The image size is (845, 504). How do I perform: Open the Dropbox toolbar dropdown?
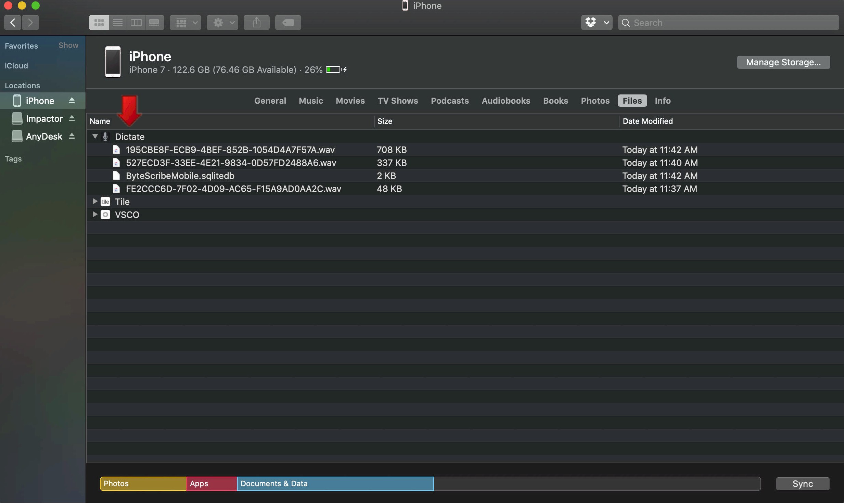point(597,23)
